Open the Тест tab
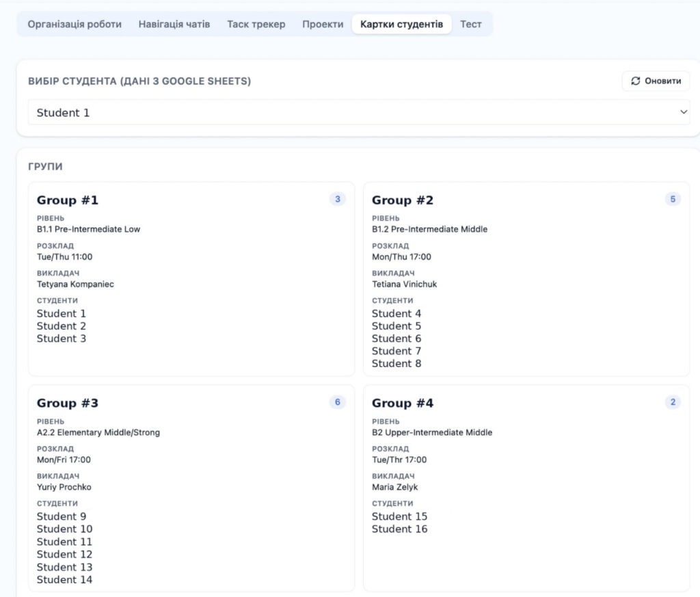Viewport: 700px width, 597px height. [x=471, y=24]
